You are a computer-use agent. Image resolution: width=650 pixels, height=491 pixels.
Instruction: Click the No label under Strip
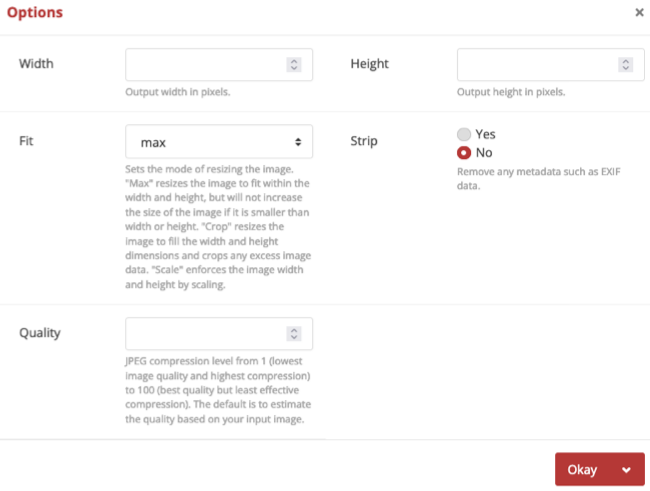pos(484,153)
